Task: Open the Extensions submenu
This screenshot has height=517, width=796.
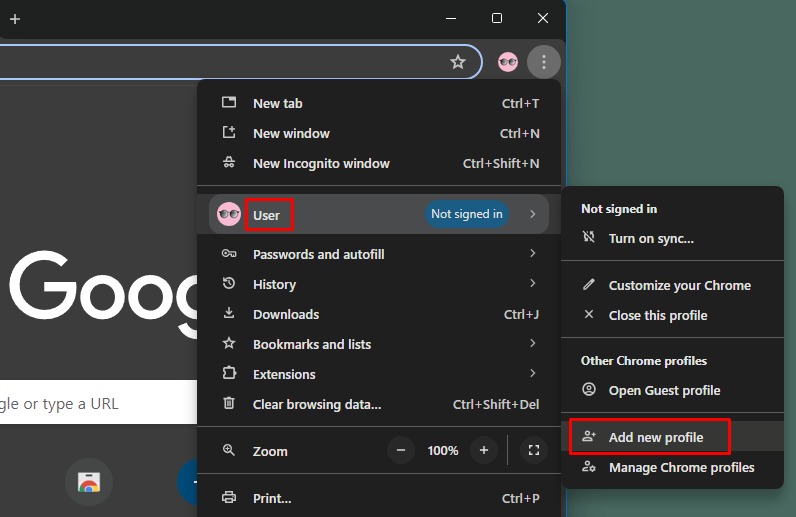Action: click(x=284, y=374)
